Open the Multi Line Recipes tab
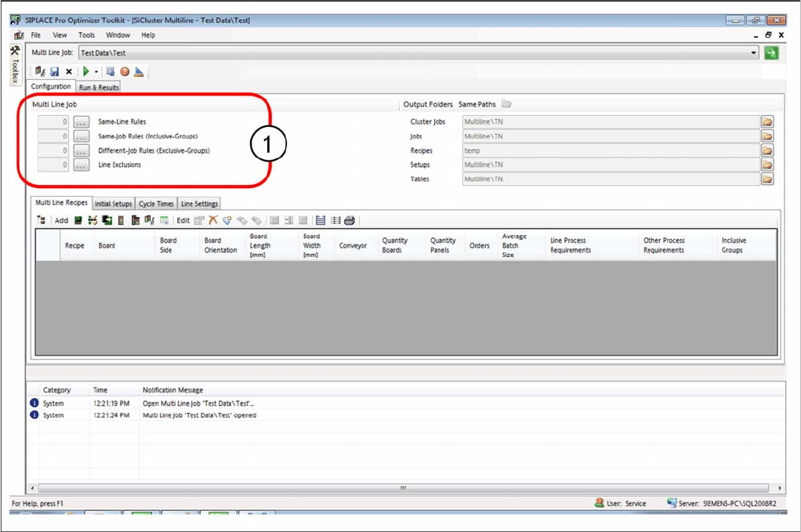Image resolution: width=801 pixels, height=532 pixels. 61,203
